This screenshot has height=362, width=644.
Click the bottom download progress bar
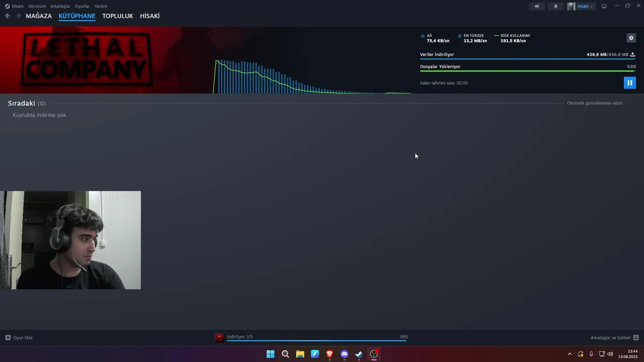click(317, 340)
